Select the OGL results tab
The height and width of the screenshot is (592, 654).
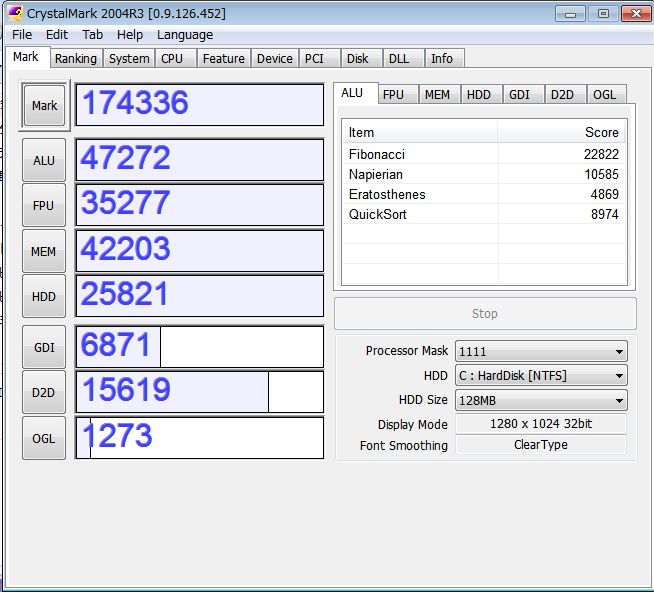point(604,95)
